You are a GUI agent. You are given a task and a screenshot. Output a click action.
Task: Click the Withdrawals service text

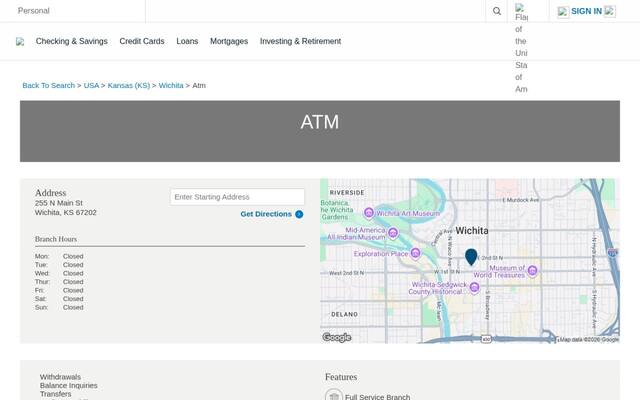tap(60, 377)
